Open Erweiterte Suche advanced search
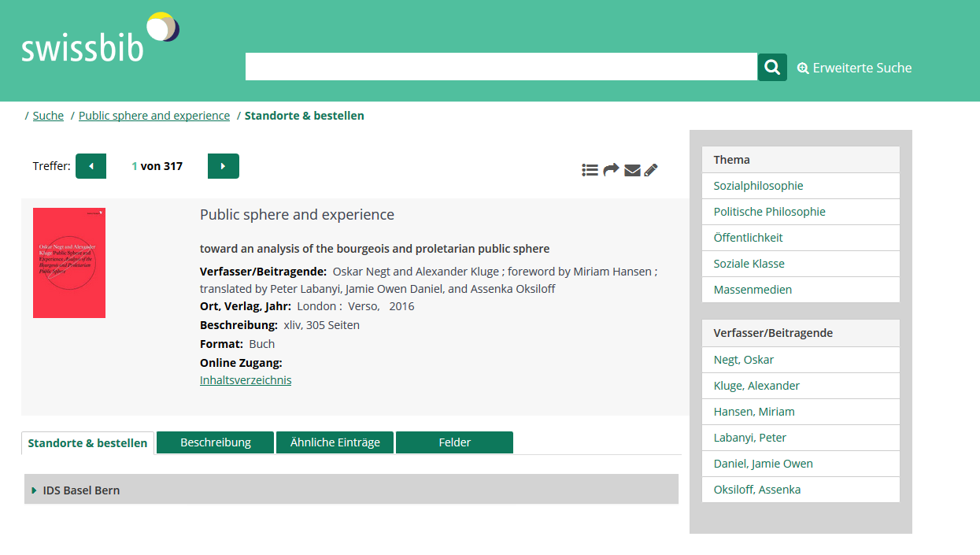The height and width of the screenshot is (555, 980). point(854,68)
